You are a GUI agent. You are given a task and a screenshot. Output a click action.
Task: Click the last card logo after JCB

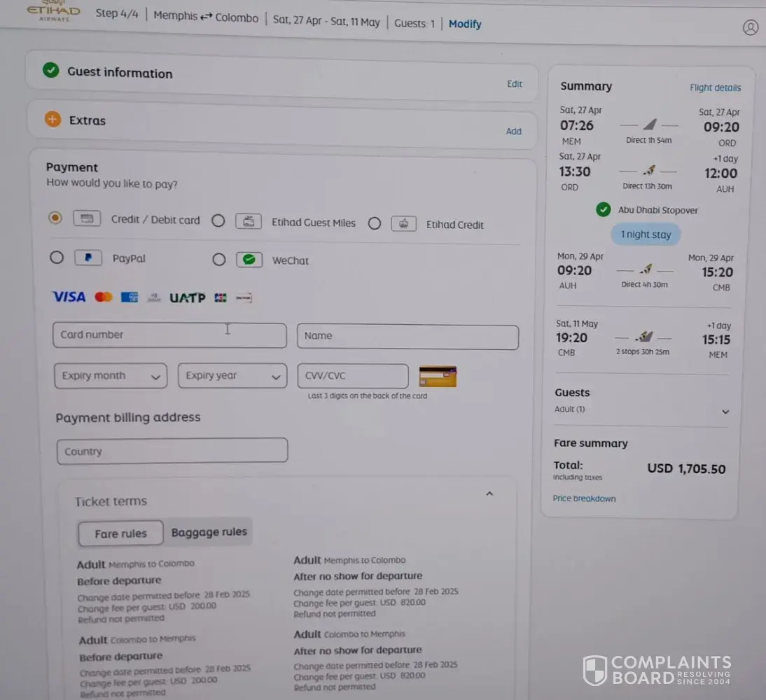pos(244,297)
